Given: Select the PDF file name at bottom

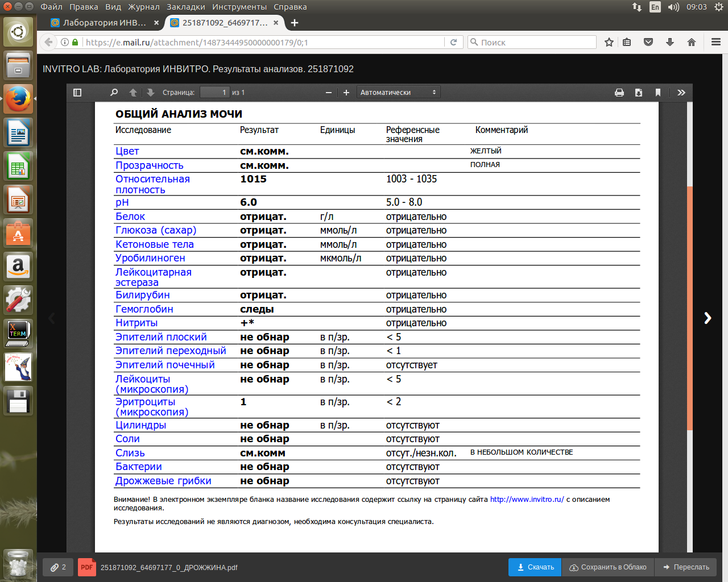Looking at the screenshot, I should click(169, 567).
